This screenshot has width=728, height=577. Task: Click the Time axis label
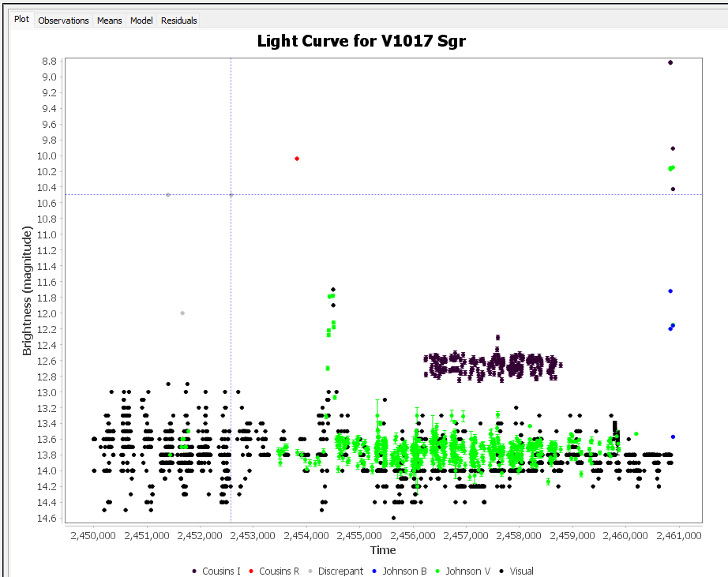[x=383, y=550]
